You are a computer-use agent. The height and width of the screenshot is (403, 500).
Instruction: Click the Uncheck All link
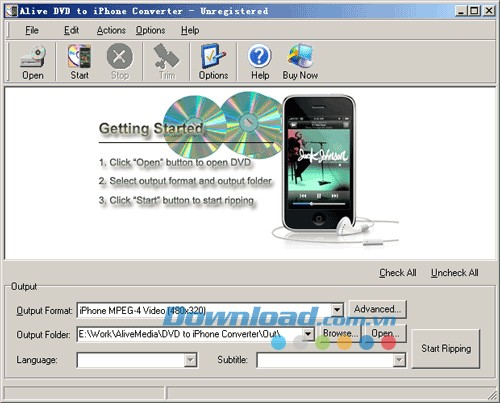tap(455, 273)
